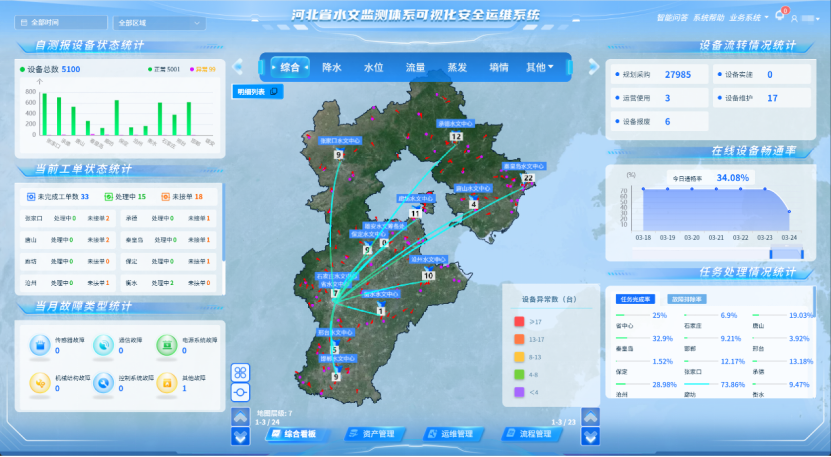Click the 其他故障 other fault icon
Viewport: 831px width, 457px height.
click(166, 381)
